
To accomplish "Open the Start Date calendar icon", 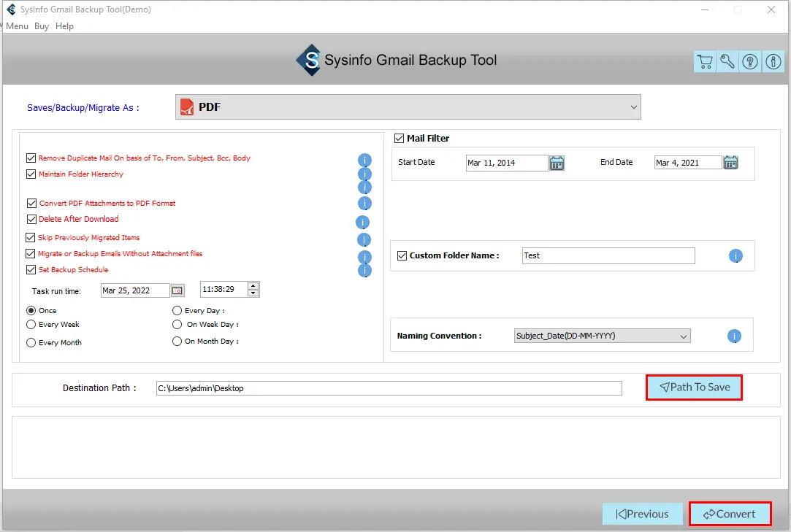I will [557, 163].
